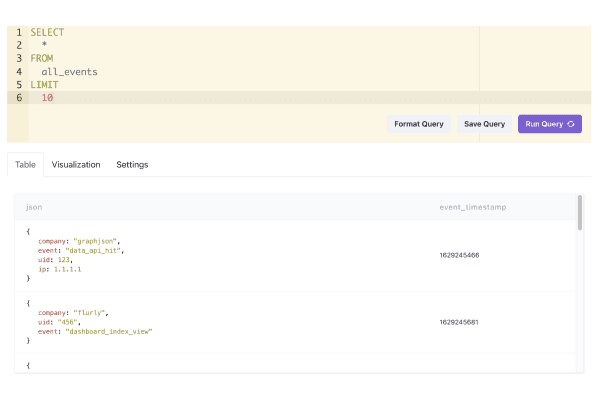Screen dimensions: 600x400
Task: Click the LIMIT keyword on line 5
Action: (x=44, y=85)
